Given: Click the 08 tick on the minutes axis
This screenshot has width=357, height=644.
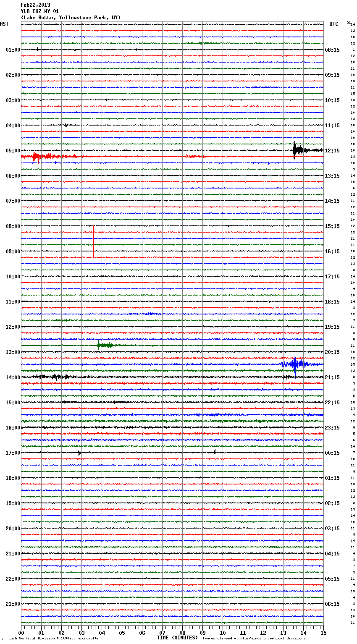Looking at the screenshot, I should [182, 632].
